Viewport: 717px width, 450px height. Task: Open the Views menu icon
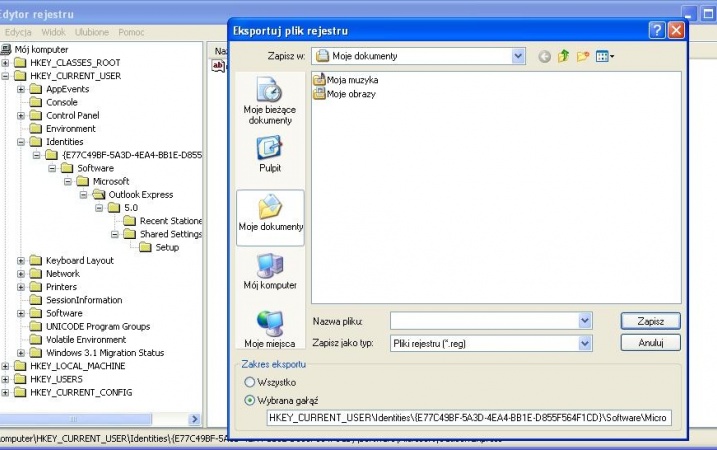pos(605,56)
